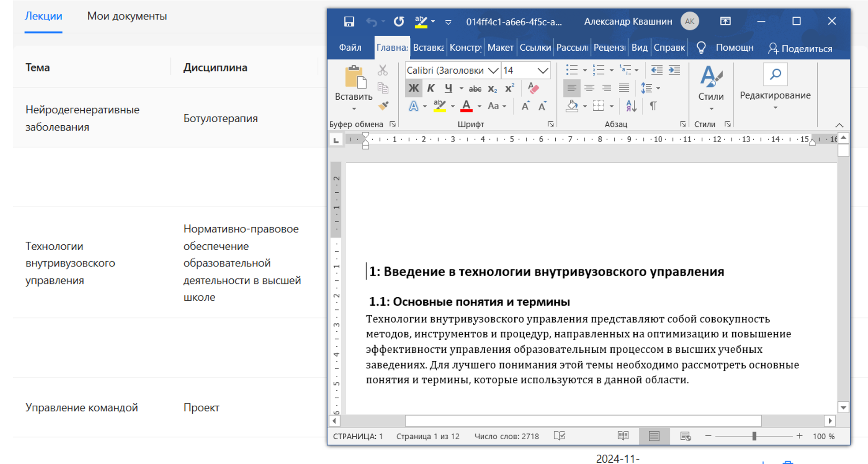The image size is (868, 464).
Task: Toggle paragraph marks (¶) display
Action: pyautogui.click(x=653, y=106)
